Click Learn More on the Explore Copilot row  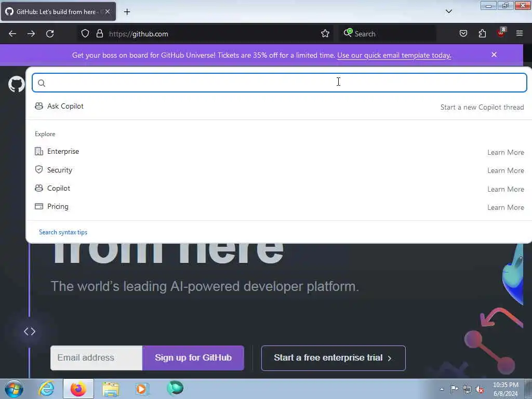[x=506, y=189]
